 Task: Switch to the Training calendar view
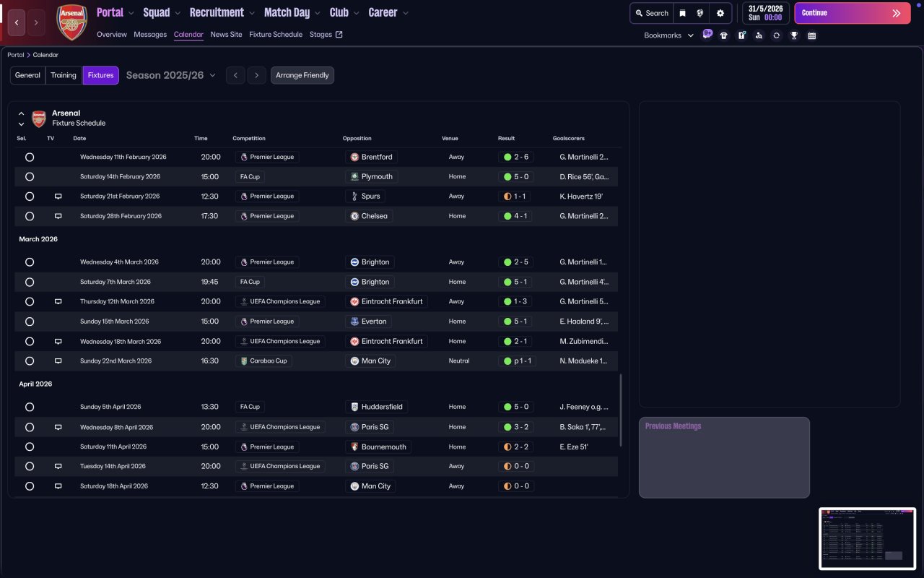(x=64, y=75)
